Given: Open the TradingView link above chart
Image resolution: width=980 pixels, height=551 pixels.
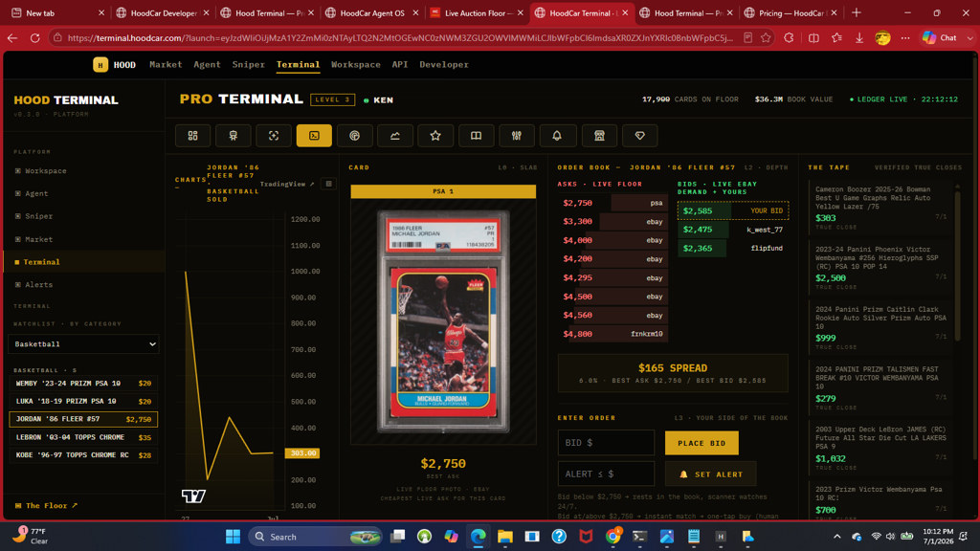Looking at the screenshot, I should (x=287, y=184).
